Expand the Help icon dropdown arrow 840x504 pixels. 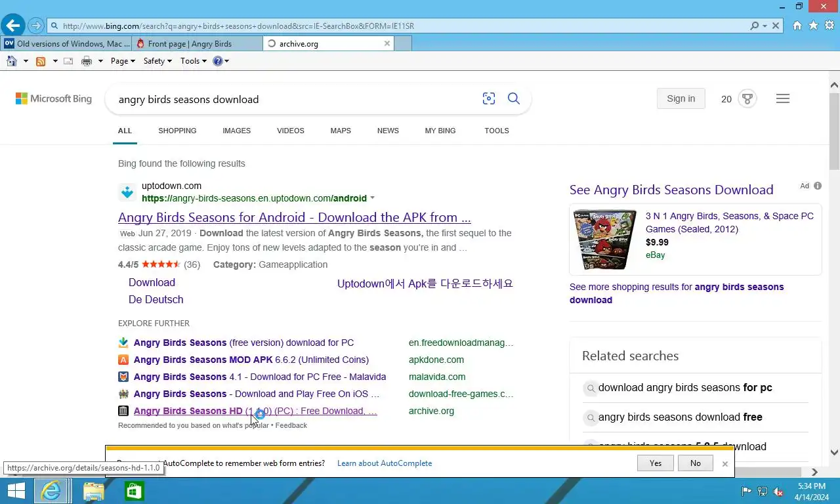[x=226, y=61]
